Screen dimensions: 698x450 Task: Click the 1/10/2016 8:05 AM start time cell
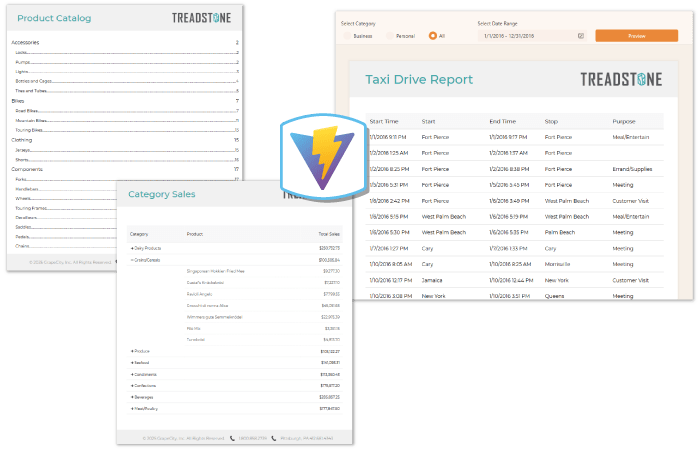pos(390,264)
